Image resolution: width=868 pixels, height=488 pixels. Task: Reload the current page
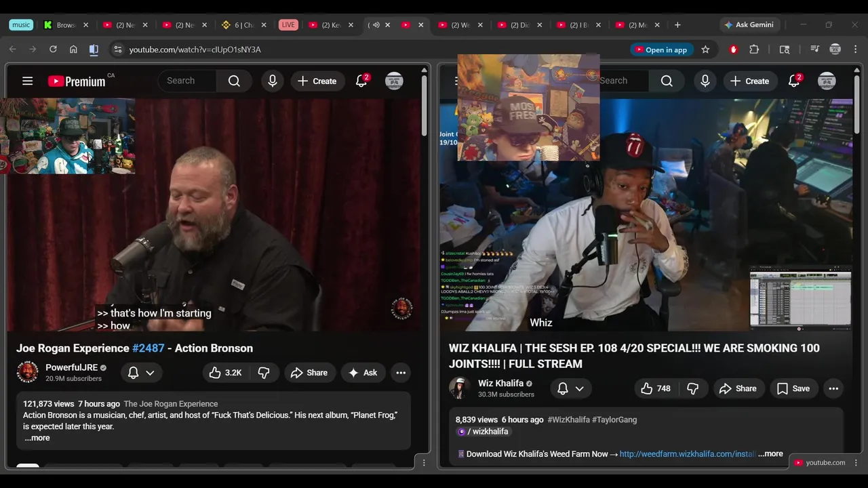(x=53, y=49)
